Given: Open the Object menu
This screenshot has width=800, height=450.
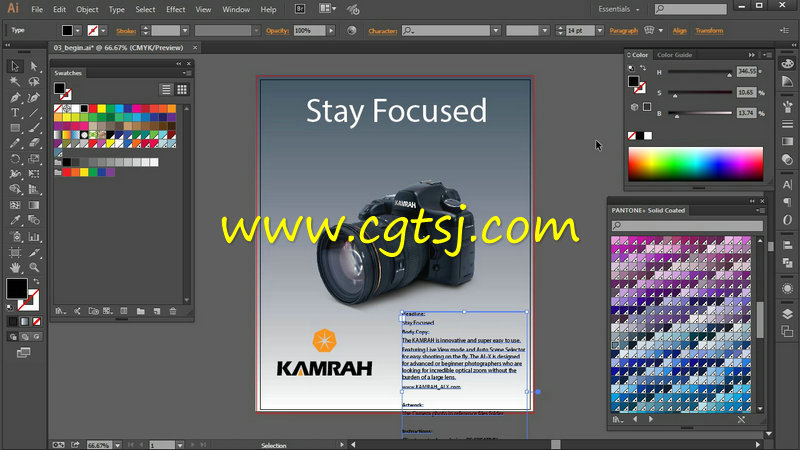Looking at the screenshot, I should 87,9.
